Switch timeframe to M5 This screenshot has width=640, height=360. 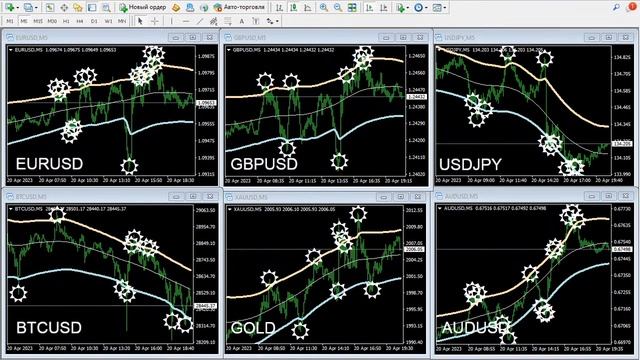pyautogui.click(x=24, y=21)
